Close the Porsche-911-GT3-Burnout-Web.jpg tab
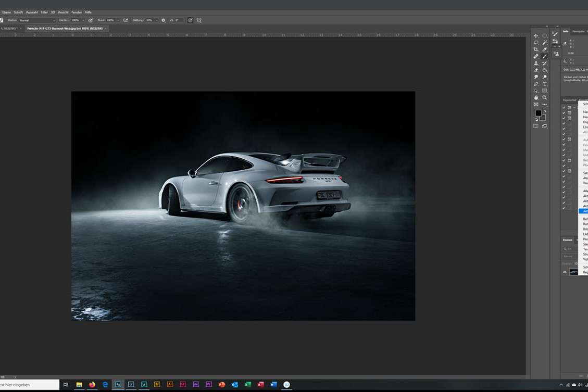 click(x=105, y=29)
